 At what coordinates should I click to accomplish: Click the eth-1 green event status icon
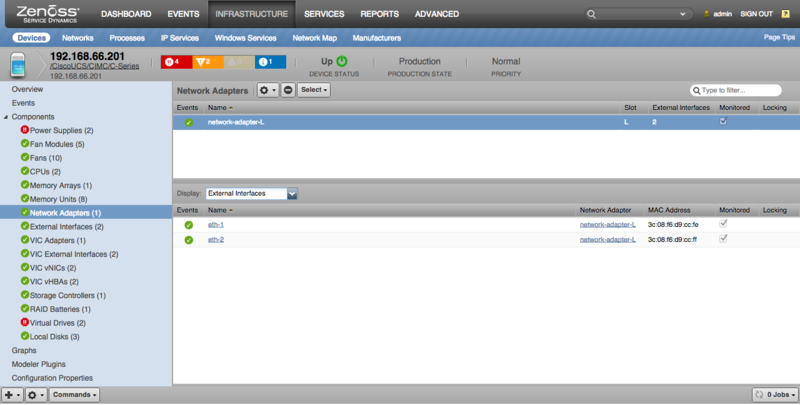(189, 225)
